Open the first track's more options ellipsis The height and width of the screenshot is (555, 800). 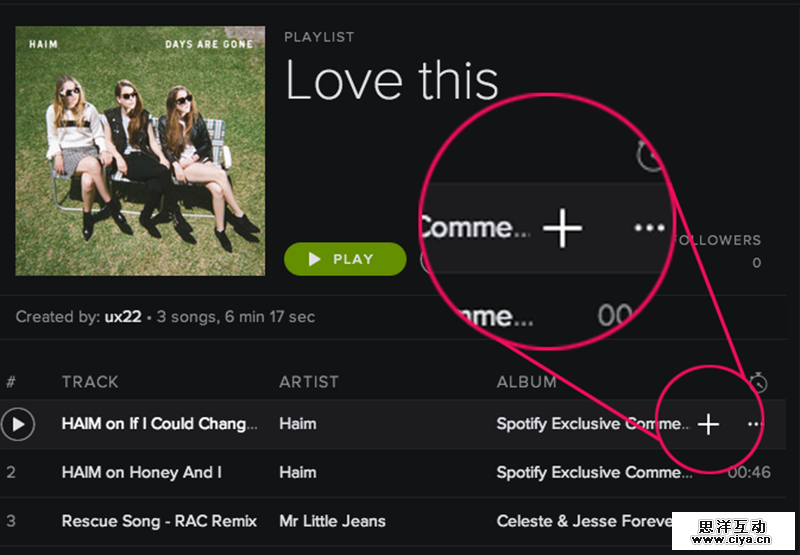[x=755, y=424]
